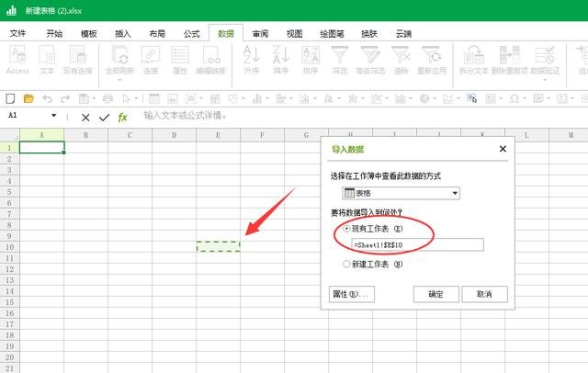Click the Omega symbol icon

514,98
